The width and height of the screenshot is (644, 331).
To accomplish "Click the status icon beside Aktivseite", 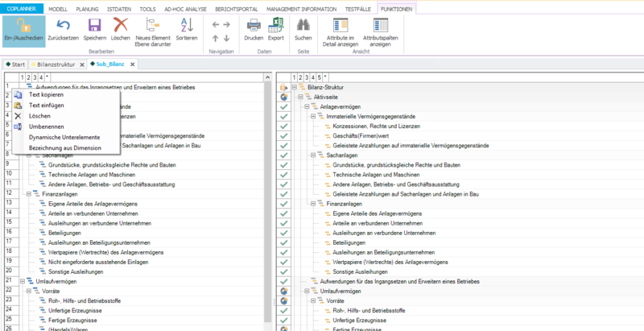I will click(x=283, y=97).
